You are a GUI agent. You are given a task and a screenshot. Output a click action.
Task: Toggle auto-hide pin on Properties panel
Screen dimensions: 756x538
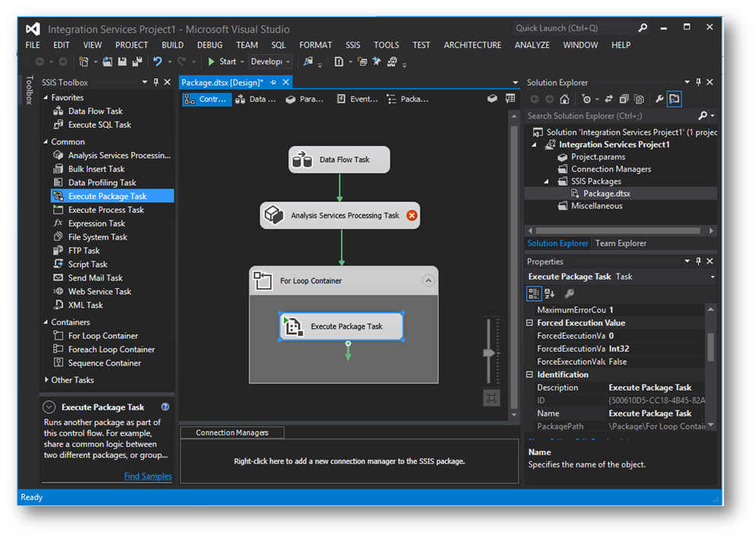click(698, 261)
